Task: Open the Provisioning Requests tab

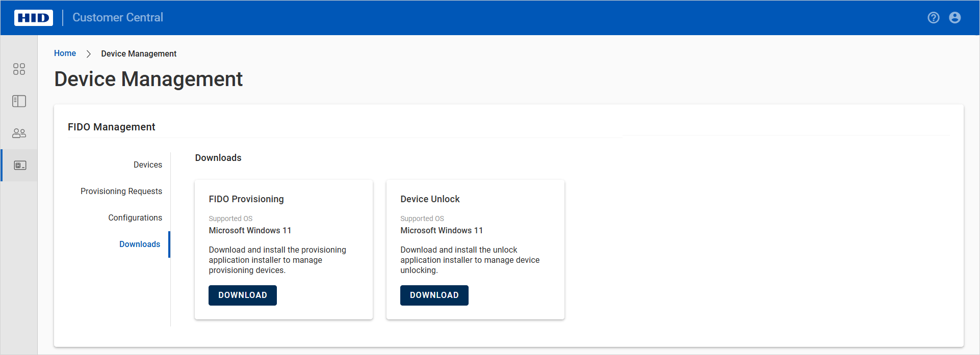Action: 121,192
